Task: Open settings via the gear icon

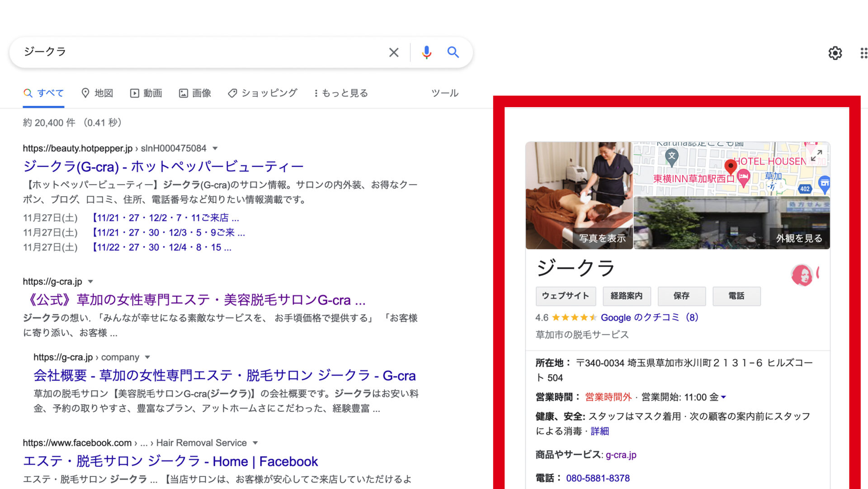Action: pyautogui.click(x=835, y=53)
